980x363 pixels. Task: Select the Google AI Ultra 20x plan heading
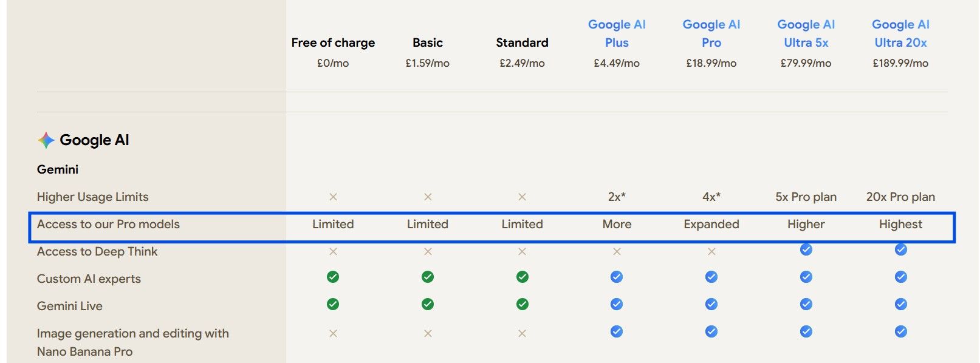tap(901, 33)
